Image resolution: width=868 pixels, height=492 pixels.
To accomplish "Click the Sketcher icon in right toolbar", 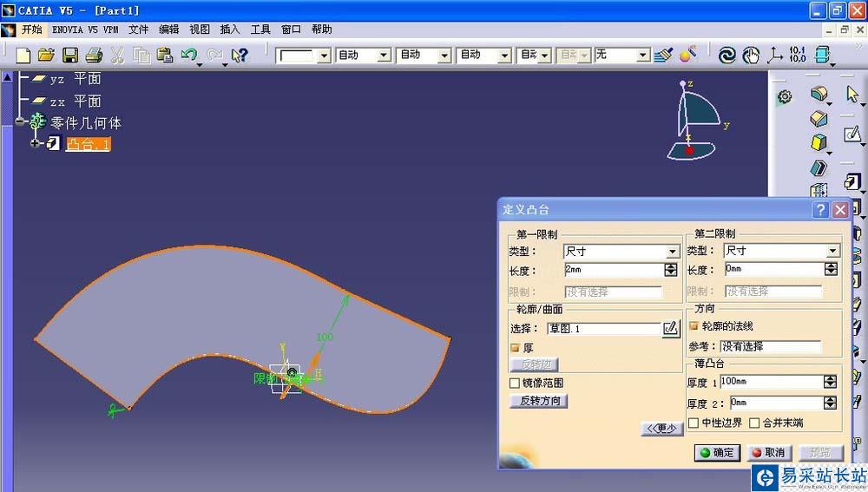I will (852, 134).
